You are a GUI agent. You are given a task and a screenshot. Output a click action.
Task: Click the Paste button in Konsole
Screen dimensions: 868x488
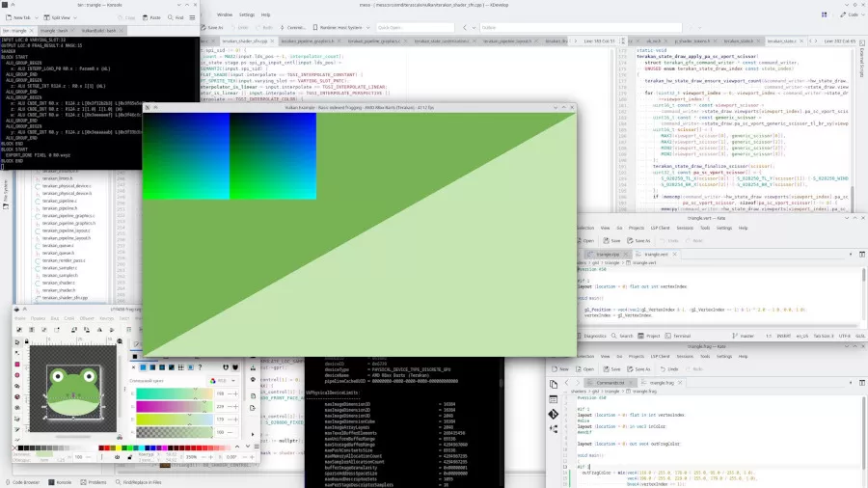coord(152,17)
